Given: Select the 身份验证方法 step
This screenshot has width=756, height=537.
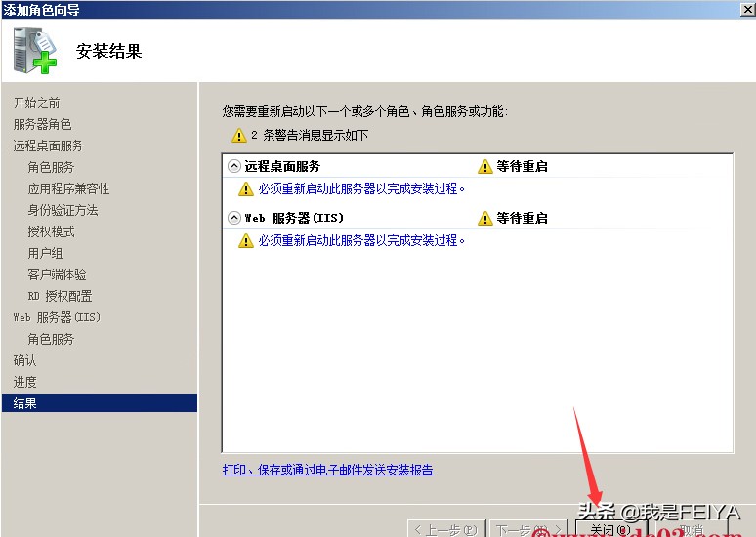Looking at the screenshot, I should (x=63, y=210).
